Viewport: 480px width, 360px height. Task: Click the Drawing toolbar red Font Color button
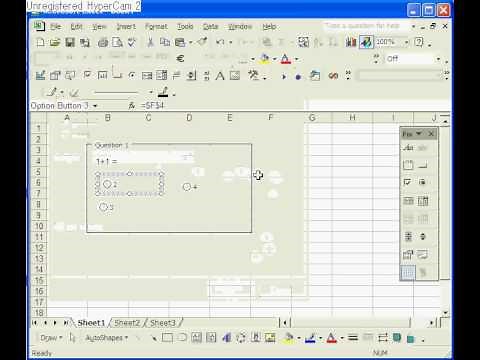[x=331, y=338]
